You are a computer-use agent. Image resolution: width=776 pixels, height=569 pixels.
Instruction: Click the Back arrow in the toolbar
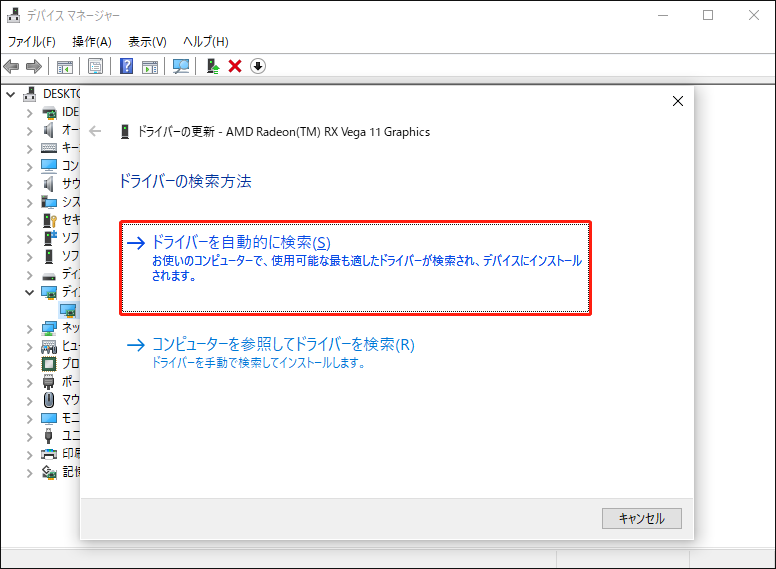11,66
